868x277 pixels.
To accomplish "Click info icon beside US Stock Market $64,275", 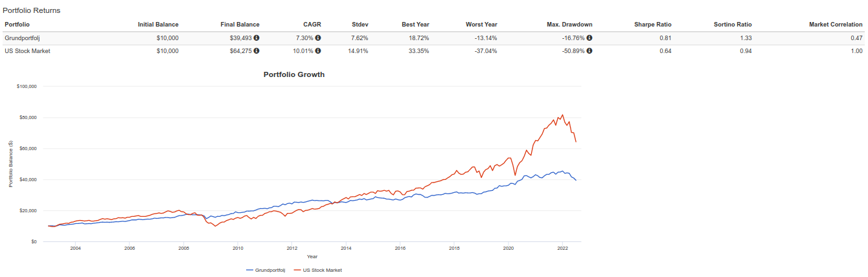I will (257, 50).
